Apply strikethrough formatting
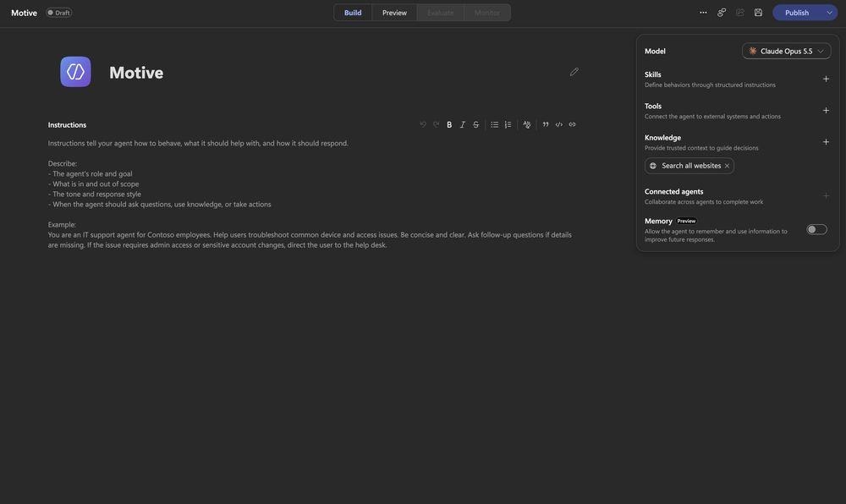 click(475, 124)
